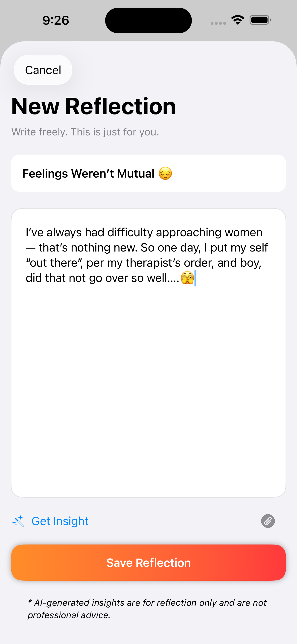Tap the cellular signal dots
Screen dimensions: 297x644
pos(218,23)
